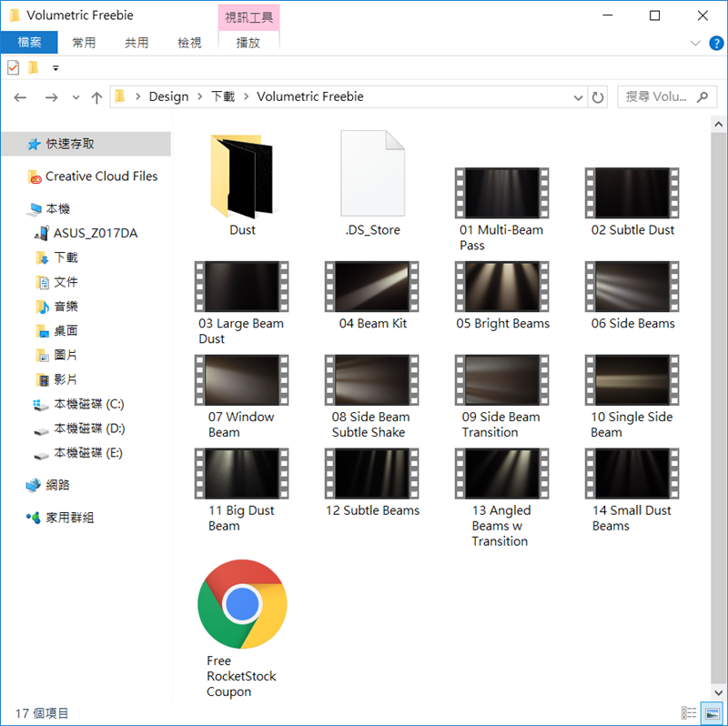This screenshot has height=726, width=728.
Task: Click Volumetric Freebie in the breadcrumb
Action: pyautogui.click(x=310, y=96)
